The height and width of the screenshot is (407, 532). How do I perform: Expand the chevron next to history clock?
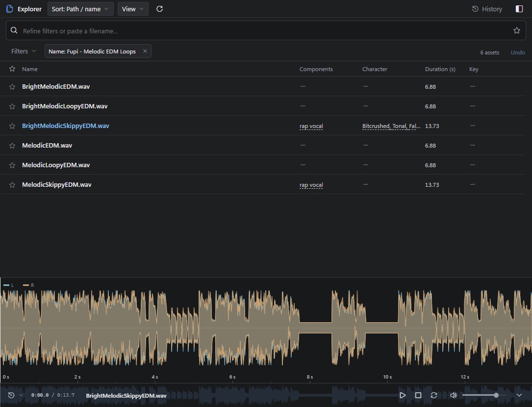[21, 395]
